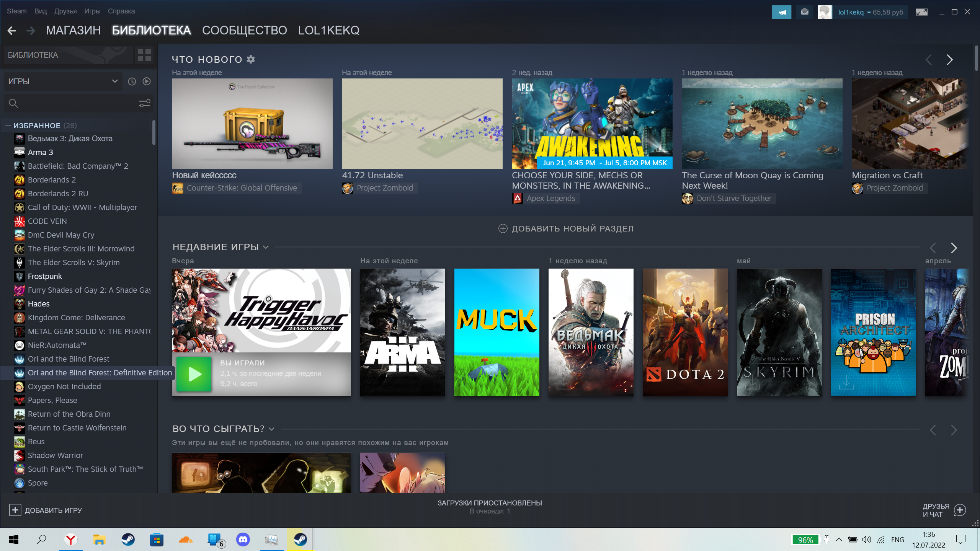Collapse the ИЗБРАННОЕ favorites category
The image size is (980, 551).
(x=8, y=126)
